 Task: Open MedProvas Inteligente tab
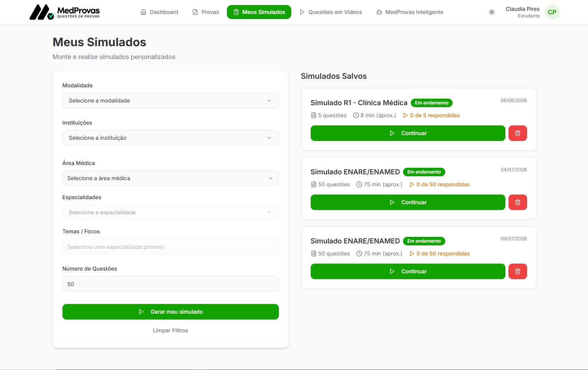(x=410, y=12)
